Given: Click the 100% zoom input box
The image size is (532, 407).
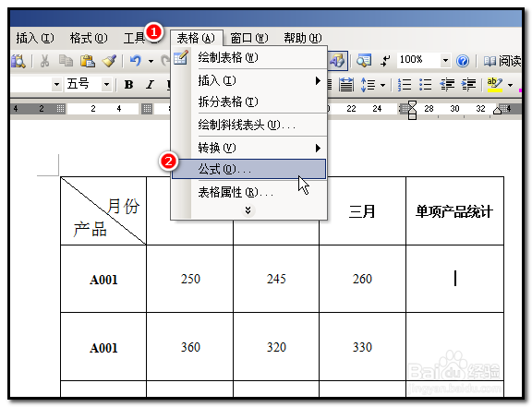Looking at the screenshot, I should (418, 60).
